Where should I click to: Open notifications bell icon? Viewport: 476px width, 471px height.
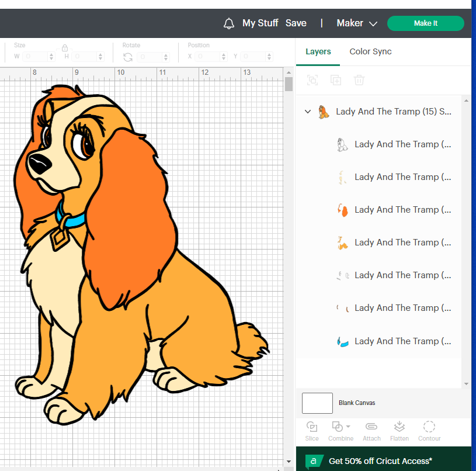pyautogui.click(x=229, y=23)
